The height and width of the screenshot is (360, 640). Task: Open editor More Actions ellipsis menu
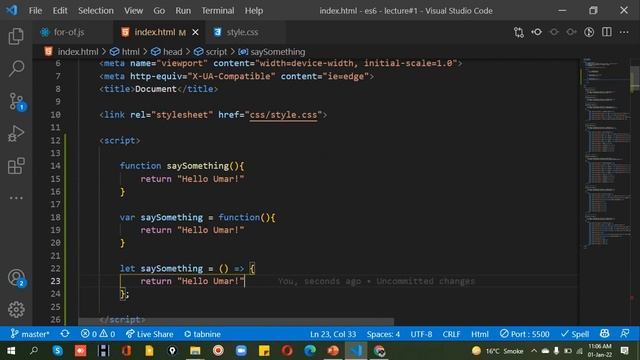pos(624,32)
